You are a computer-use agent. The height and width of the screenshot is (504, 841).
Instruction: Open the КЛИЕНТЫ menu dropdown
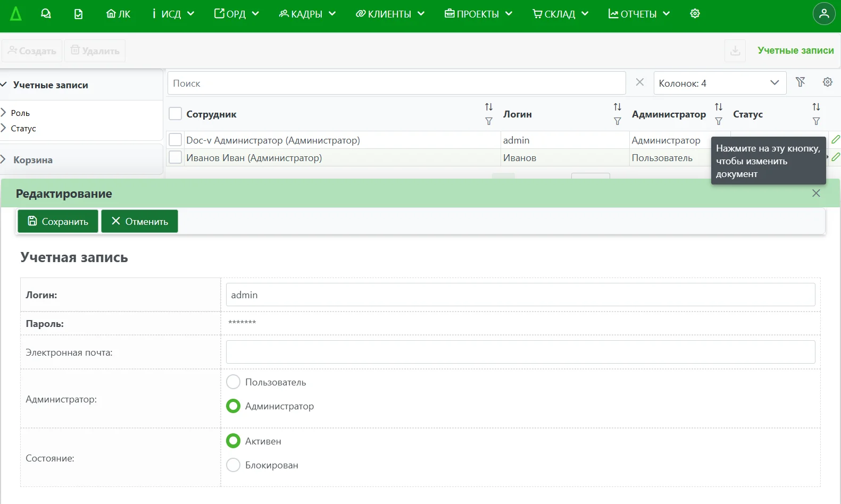click(390, 14)
